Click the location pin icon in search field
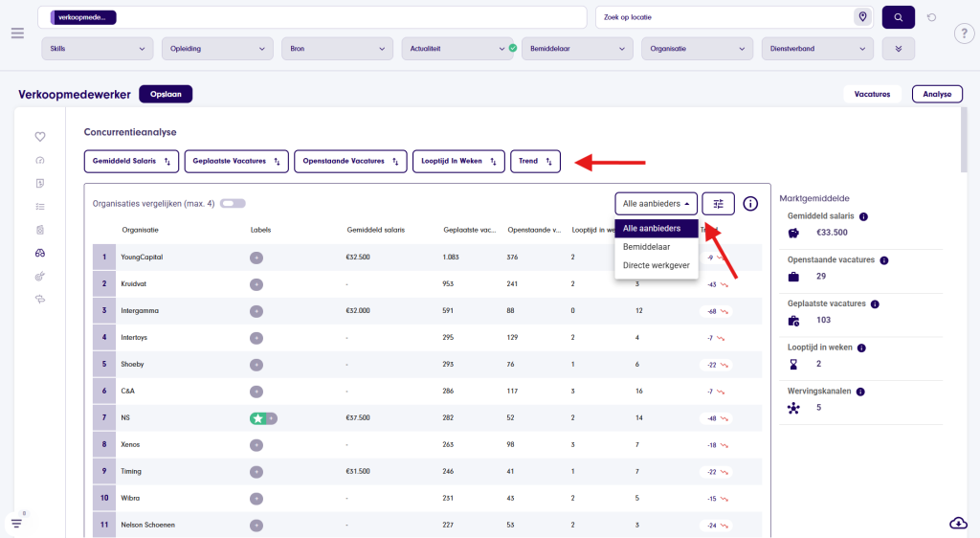The image size is (980, 538). coord(862,17)
